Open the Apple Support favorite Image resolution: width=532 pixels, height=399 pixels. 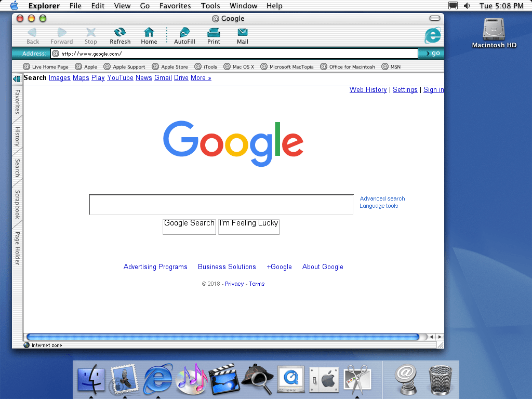coord(125,67)
